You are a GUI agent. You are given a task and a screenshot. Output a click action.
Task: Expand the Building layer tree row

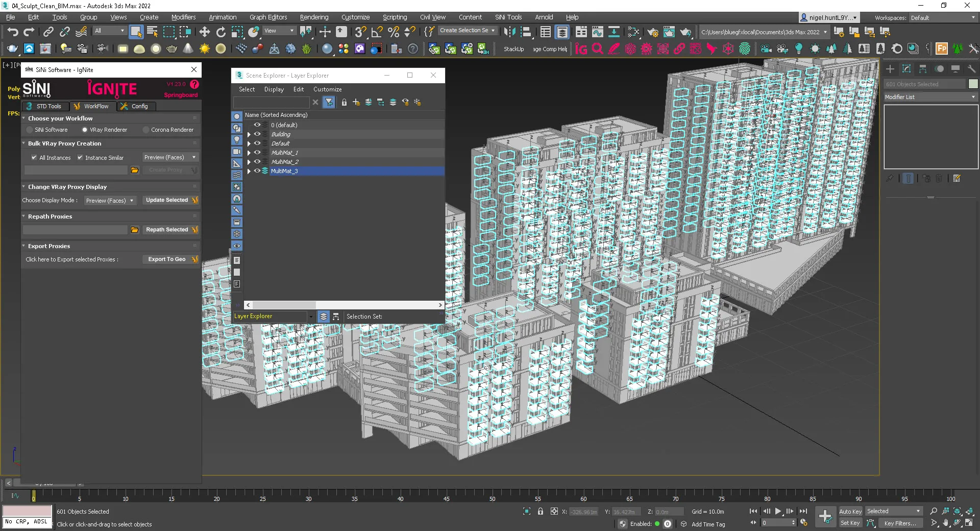click(249, 134)
